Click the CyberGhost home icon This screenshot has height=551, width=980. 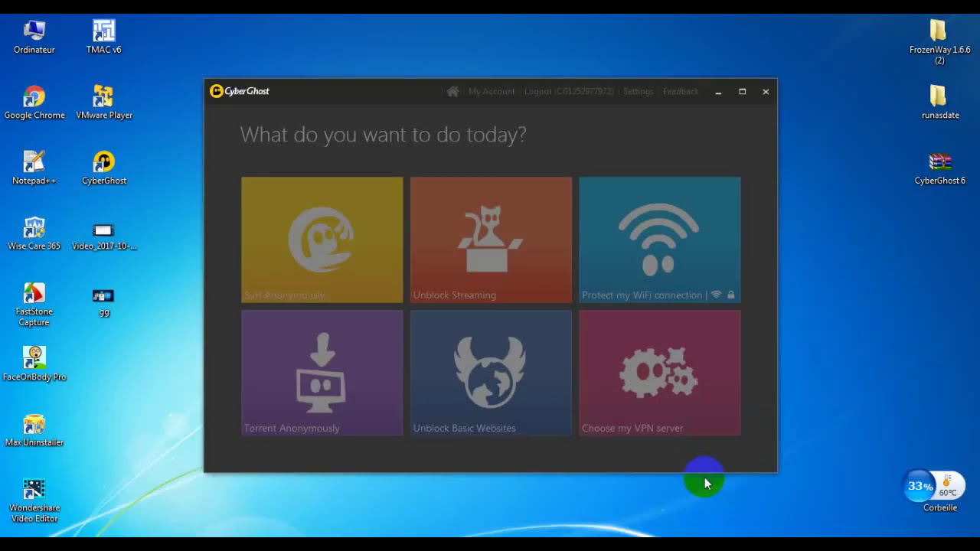(453, 91)
